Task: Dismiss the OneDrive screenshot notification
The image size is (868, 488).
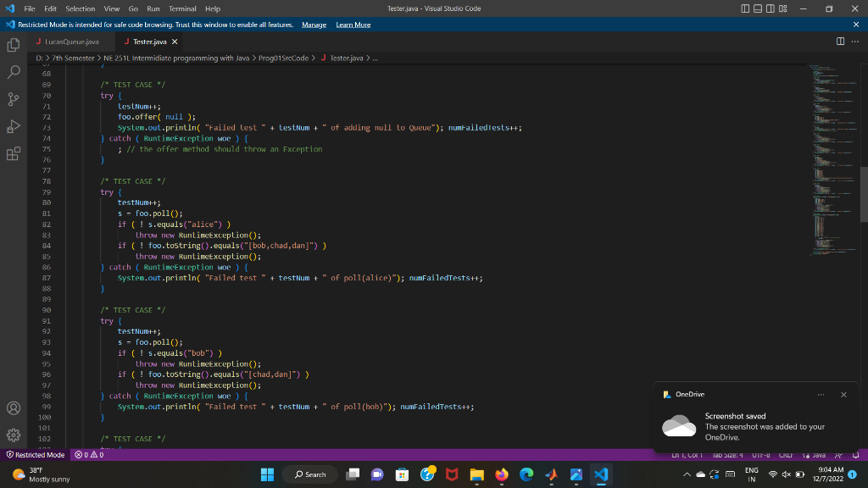Action: click(x=843, y=394)
